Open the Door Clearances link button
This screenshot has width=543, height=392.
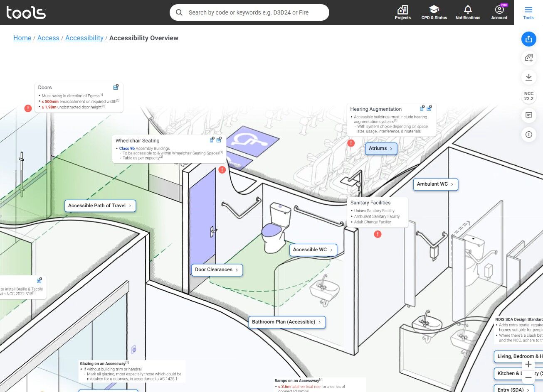click(217, 270)
